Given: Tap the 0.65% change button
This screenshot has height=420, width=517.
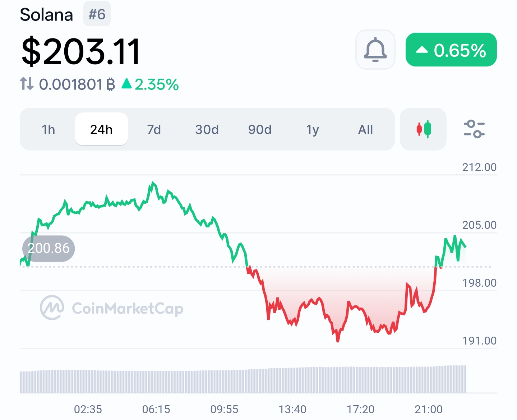Looking at the screenshot, I should (x=451, y=50).
